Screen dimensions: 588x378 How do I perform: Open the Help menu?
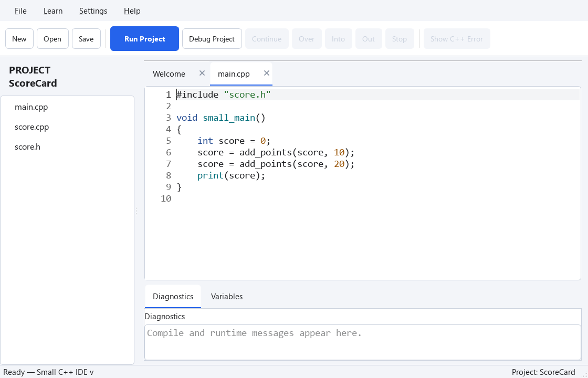pyautogui.click(x=132, y=11)
